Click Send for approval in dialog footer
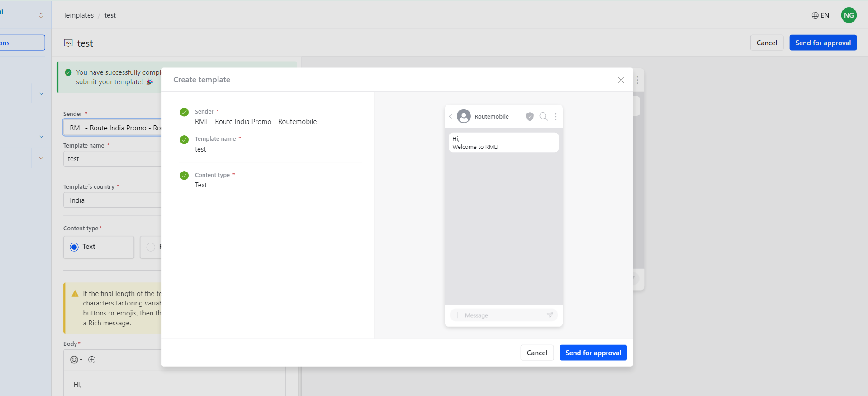 point(593,353)
